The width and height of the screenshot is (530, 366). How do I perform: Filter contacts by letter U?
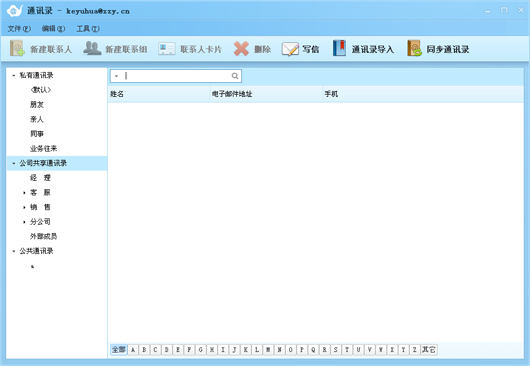[358, 349]
